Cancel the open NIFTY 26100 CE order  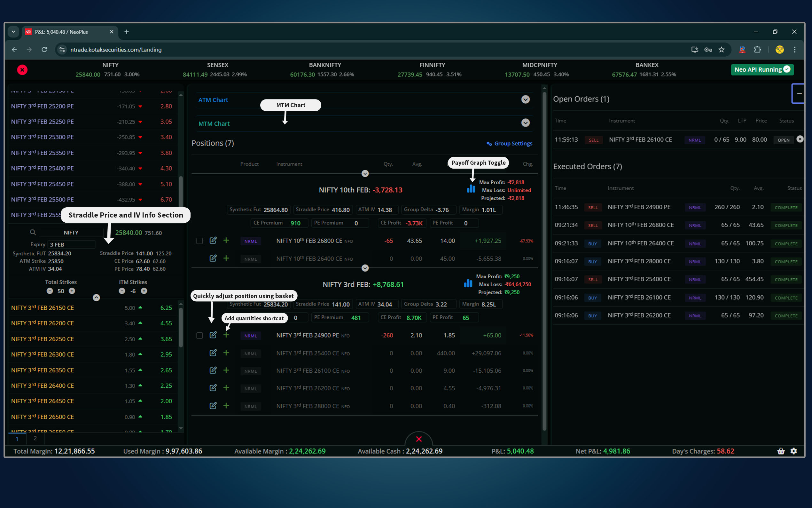point(800,139)
